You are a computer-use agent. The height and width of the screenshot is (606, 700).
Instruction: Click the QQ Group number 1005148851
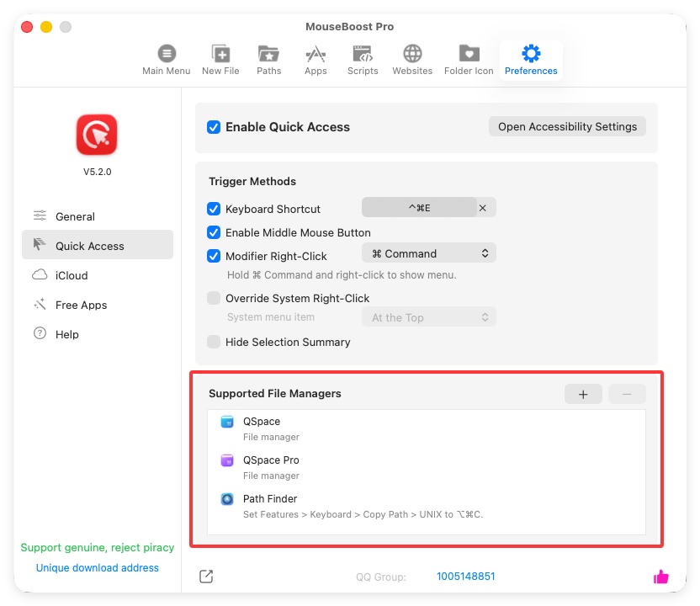pos(465,577)
